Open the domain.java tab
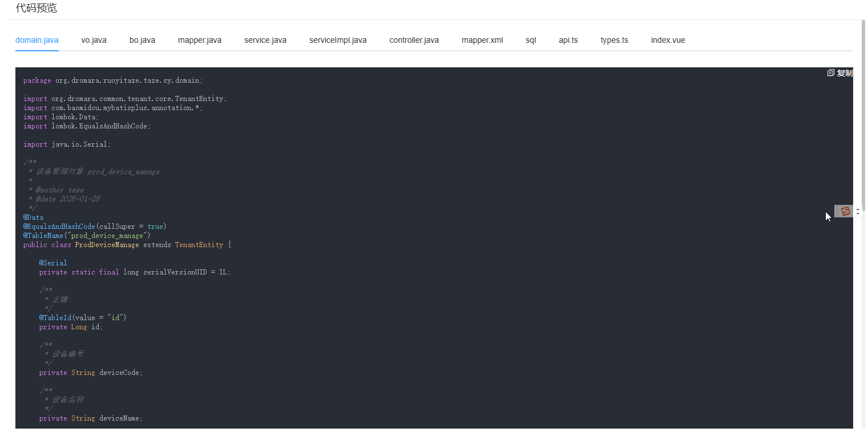Viewport: 868px width, 436px height. pyautogui.click(x=37, y=41)
